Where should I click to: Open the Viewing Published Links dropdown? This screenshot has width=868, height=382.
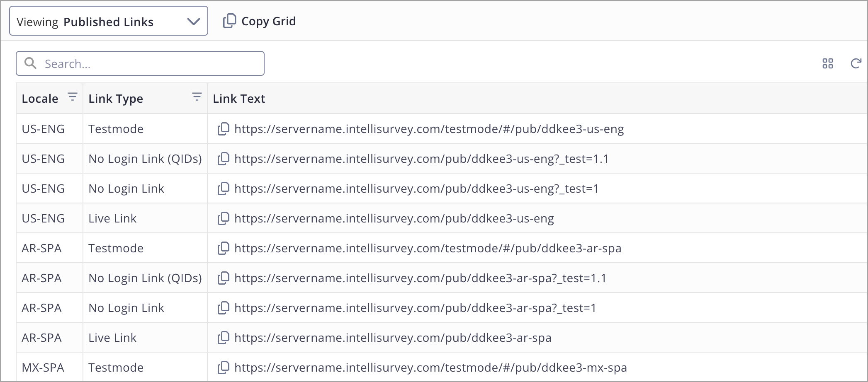click(108, 21)
